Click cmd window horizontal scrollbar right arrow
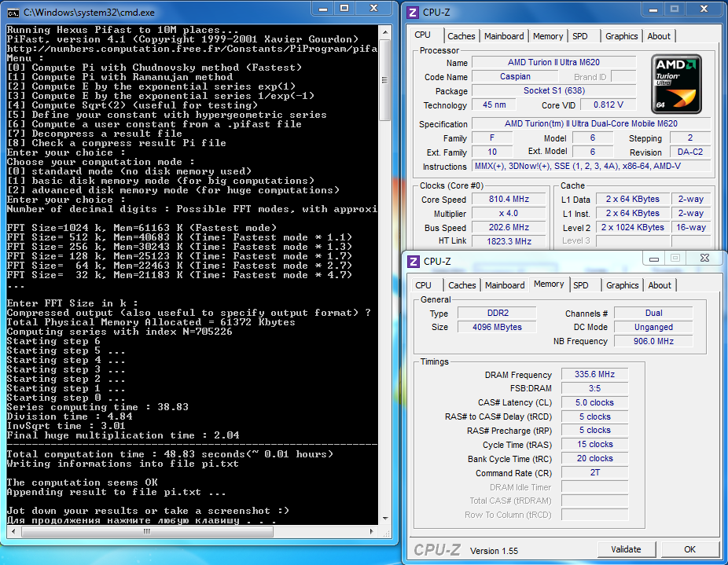 point(371,531)
